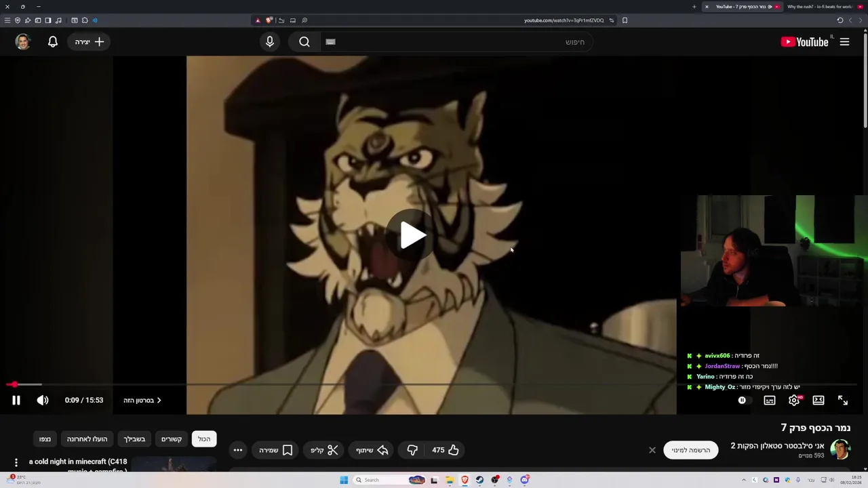
Task: Open browser extensions puzzle icon
Action: (x=85, y=20)
